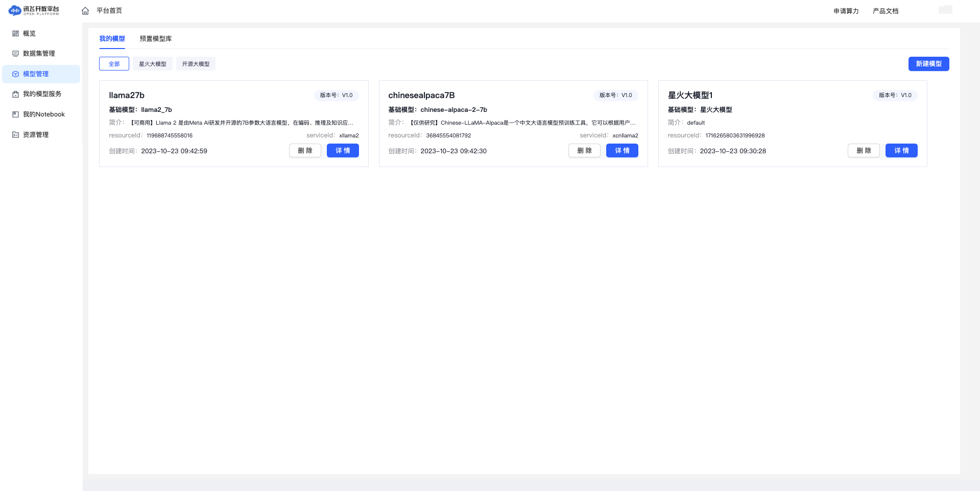
Task: Go to 平台首页 link
Action: click(x=109, y=11)
